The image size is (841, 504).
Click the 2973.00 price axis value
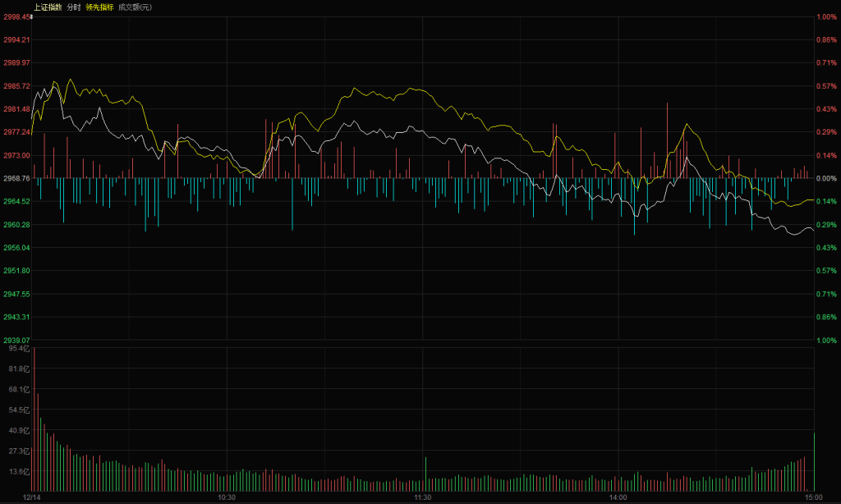coord(16,155)
